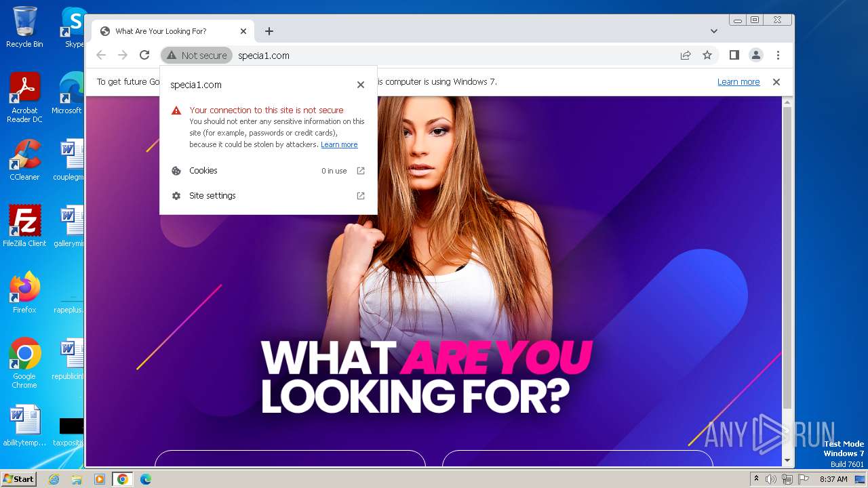Select the 'What Are Your Looking For?' tab

click(x=173, y=31)
